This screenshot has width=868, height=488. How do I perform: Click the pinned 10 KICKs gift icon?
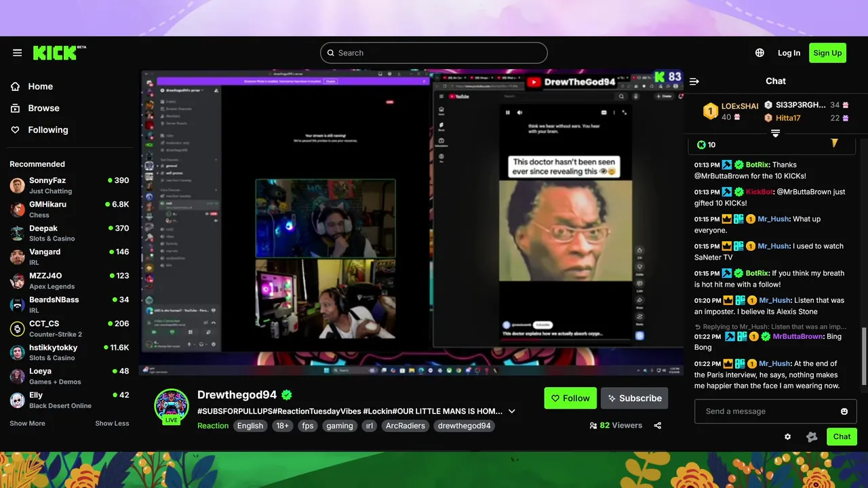tap(834, 143)
